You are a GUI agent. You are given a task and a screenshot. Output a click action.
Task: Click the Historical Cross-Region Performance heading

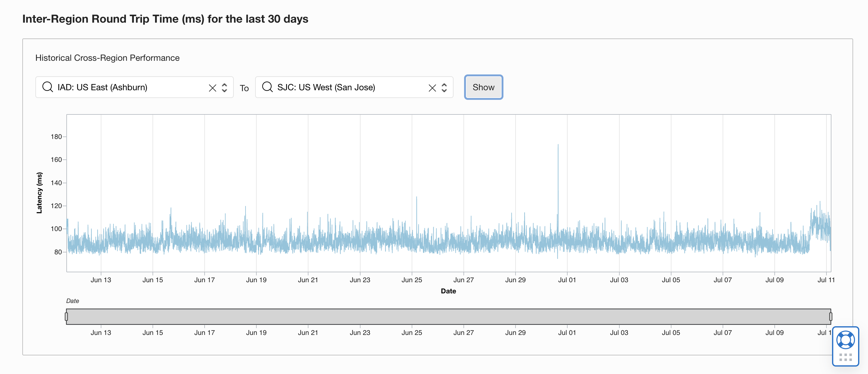(107, 58)
